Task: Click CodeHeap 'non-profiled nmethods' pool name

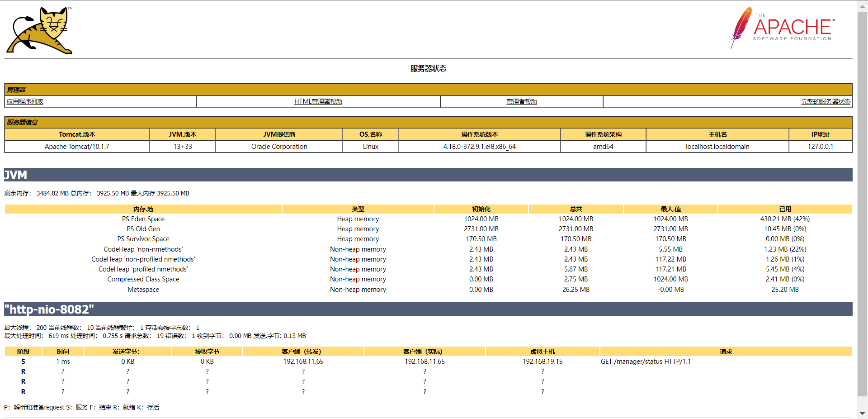Action: point(143,259)
